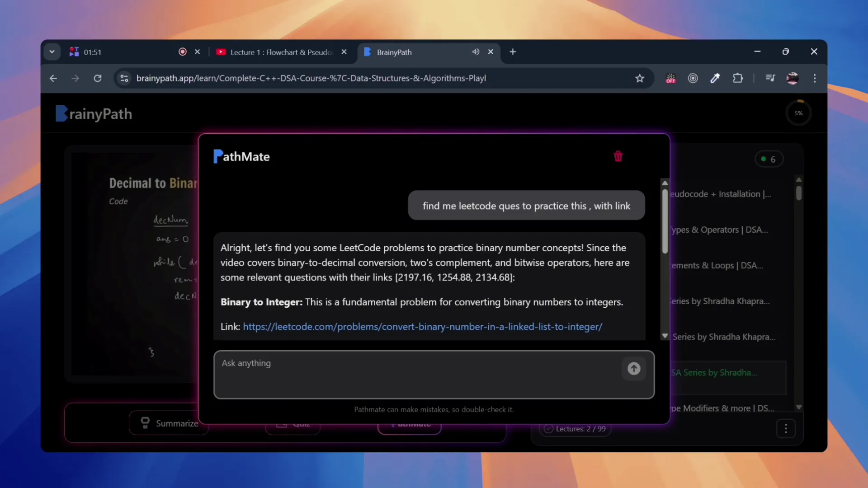The height and width of the screenshot is (488, 868).
Task: Click the 5% progress ring
Action: point(798,113)
